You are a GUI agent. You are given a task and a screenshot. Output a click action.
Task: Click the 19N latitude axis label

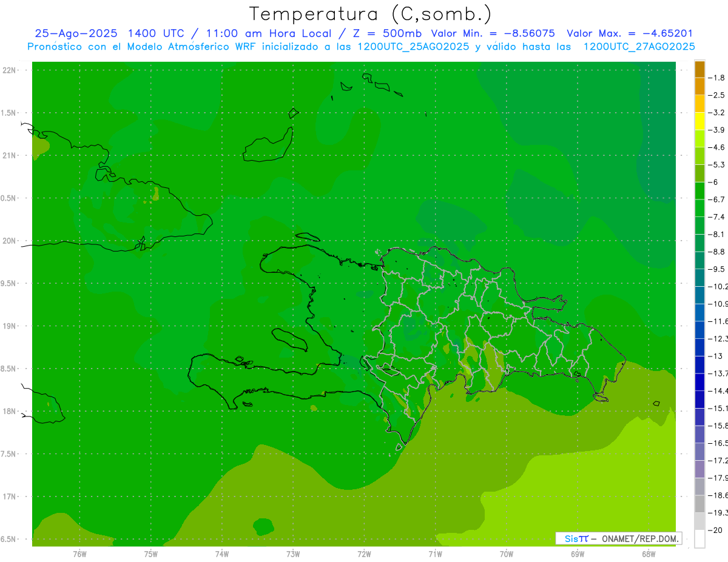(x=10, y=326)
